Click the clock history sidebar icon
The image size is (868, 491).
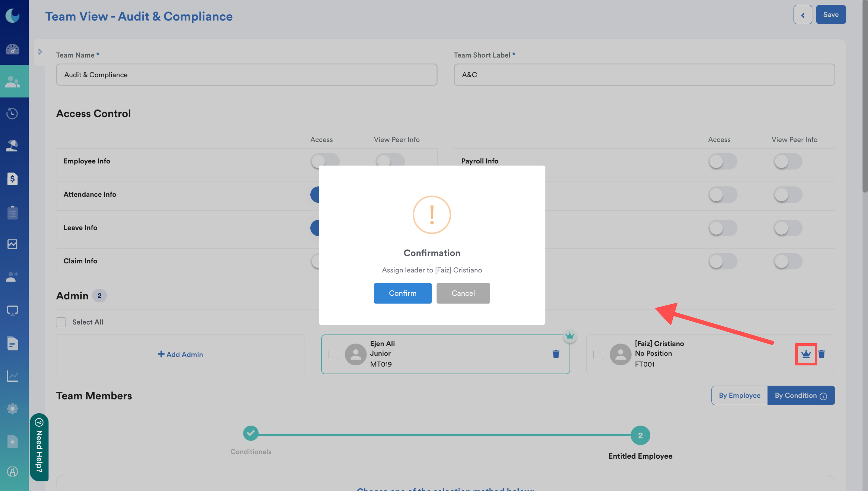click(12, 113)
